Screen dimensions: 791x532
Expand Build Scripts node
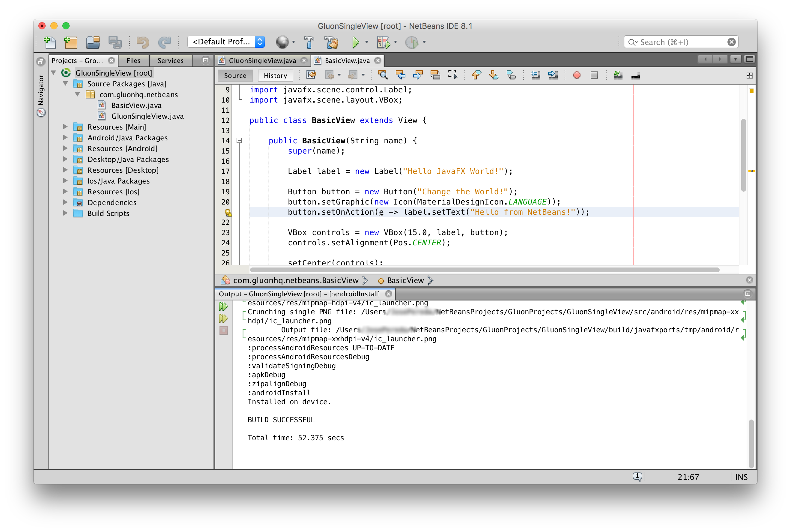coord(65,213)
